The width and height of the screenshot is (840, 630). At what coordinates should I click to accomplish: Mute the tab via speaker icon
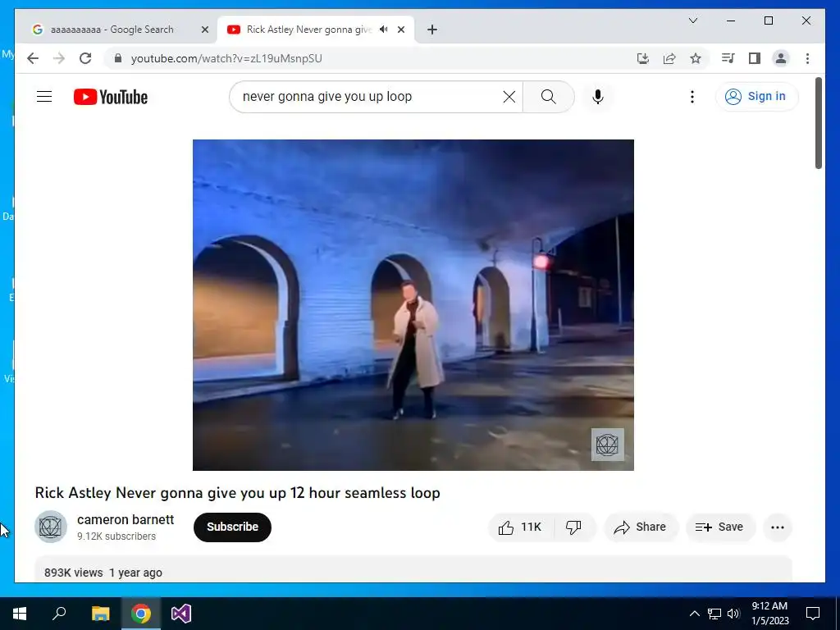(x=384, y=30)
